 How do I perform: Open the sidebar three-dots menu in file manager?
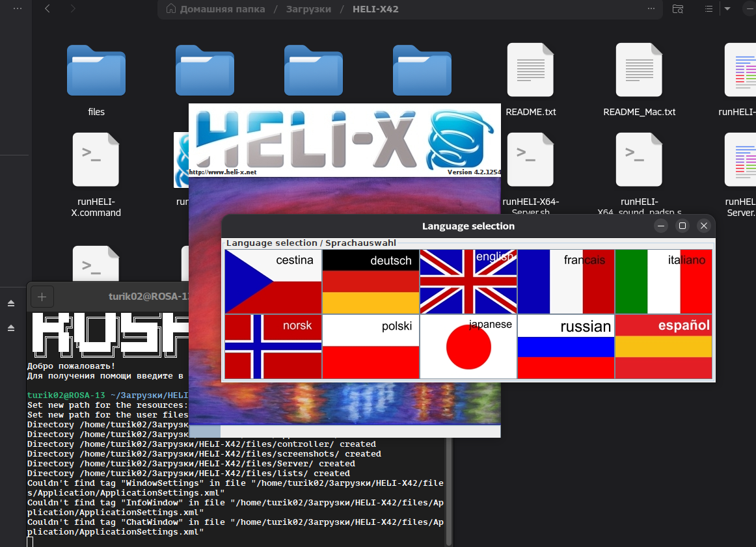pos(18,8)
